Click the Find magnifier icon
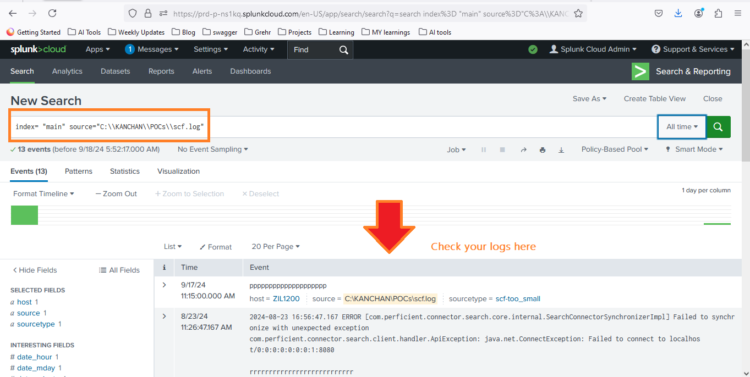This screenshot has width=750, height=377. 343,50
